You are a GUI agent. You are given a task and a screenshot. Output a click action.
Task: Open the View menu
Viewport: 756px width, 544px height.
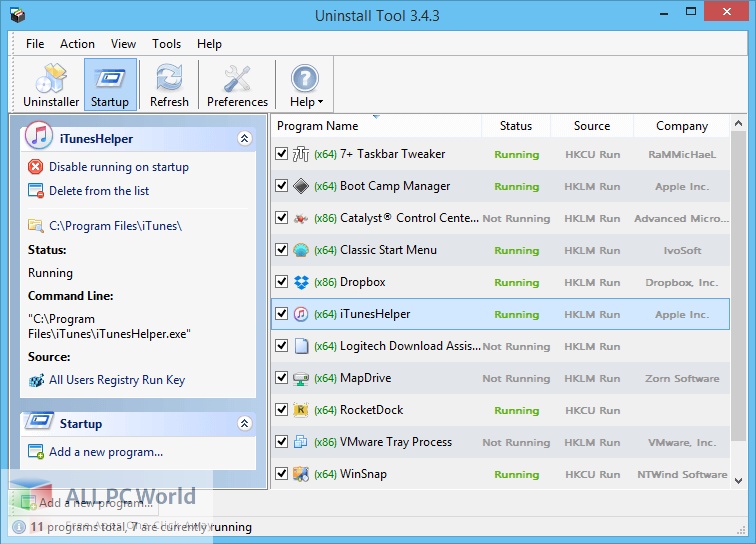(123, 44)
